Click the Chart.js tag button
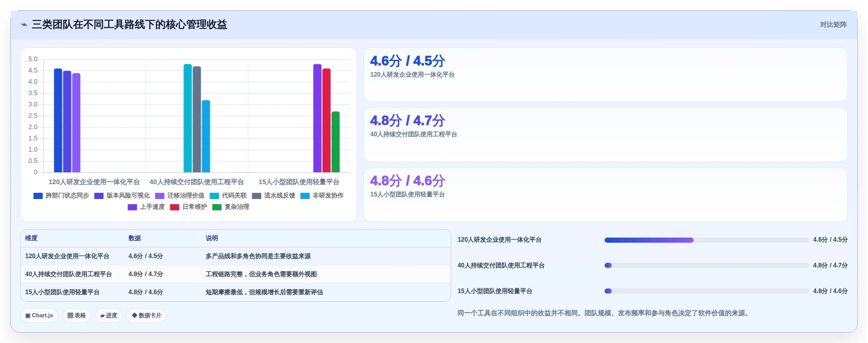The image size is (868, 343). pos(39,315)
